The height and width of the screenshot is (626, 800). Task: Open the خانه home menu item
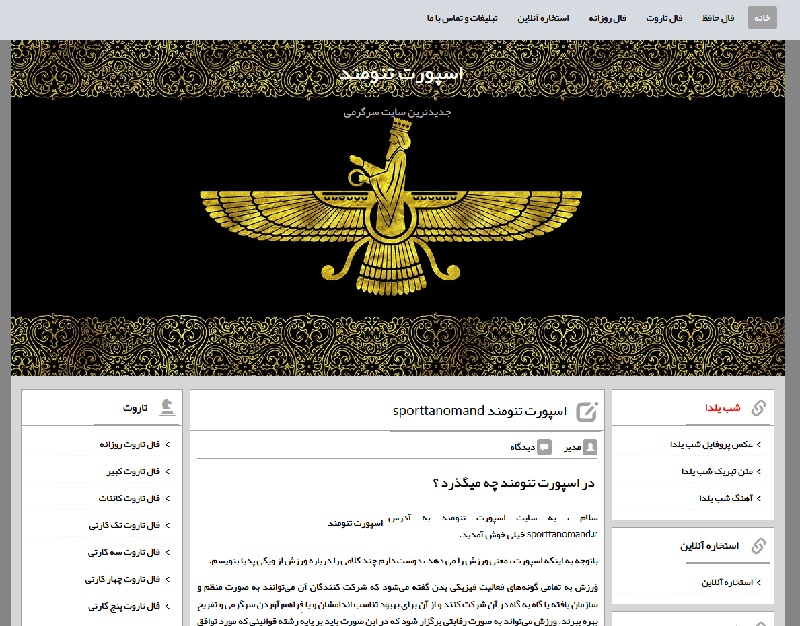(762, 18)
